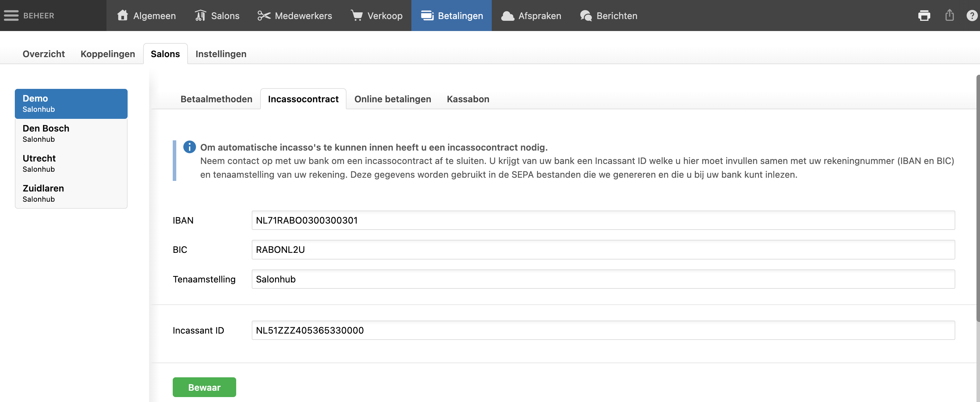
Task: Open the Beheer hamburger menu icon
Action: [11, 16]
